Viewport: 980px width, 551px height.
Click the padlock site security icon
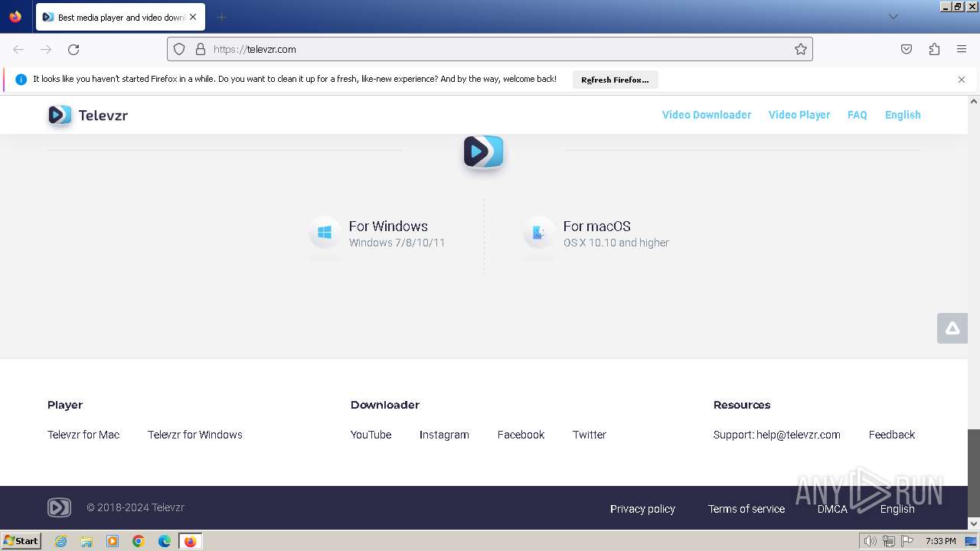point(201,49)
